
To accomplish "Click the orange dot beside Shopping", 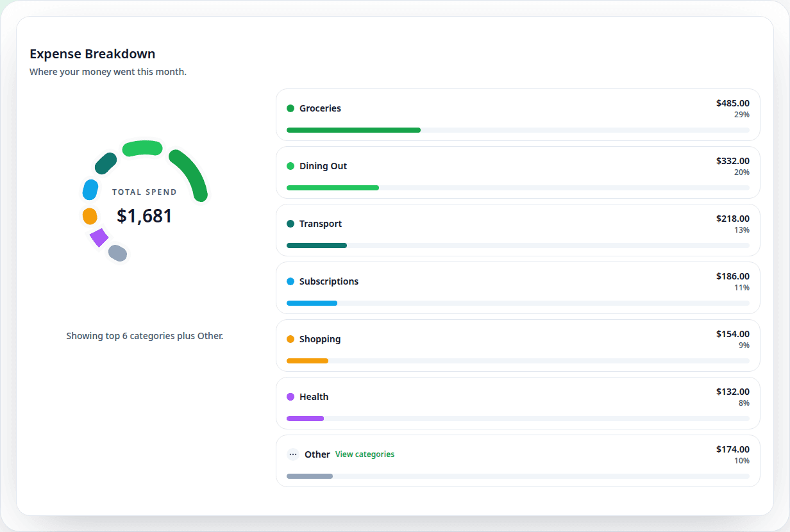I will click(x=290, y=339).
